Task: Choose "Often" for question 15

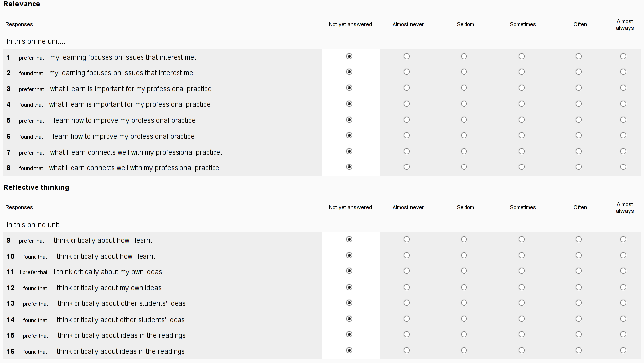Action: click(x=579, y=334)
